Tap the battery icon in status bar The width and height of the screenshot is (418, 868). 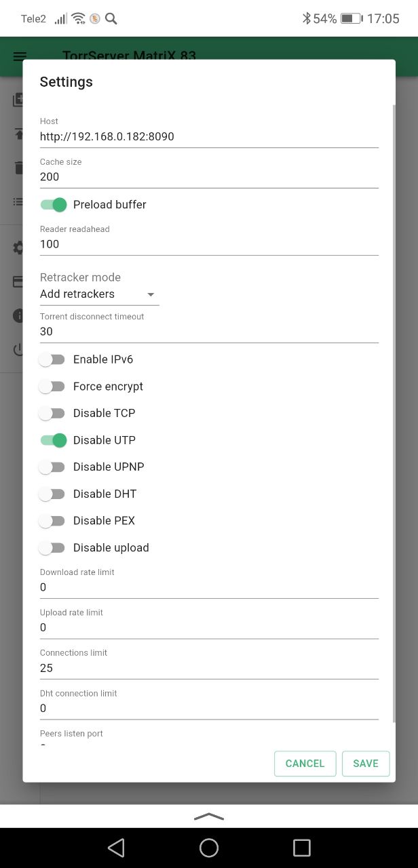(351, 18)
